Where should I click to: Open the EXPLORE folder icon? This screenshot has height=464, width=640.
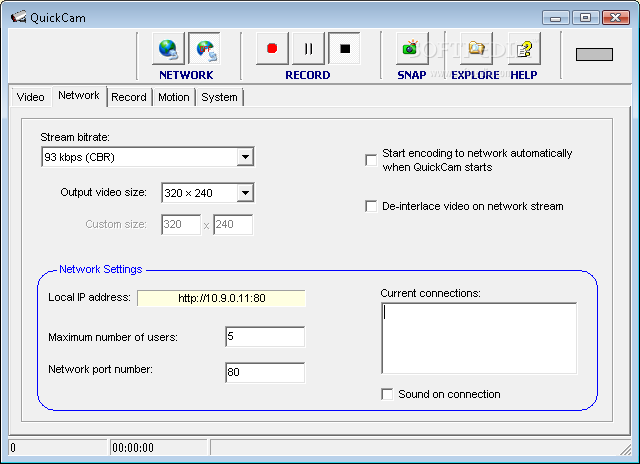point(476,49)
